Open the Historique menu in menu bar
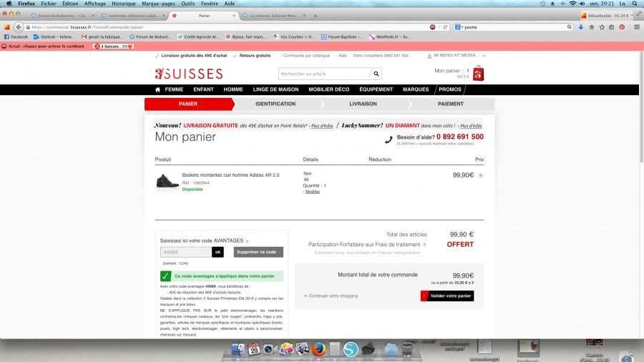Viewport: 644px width, 362px height. (x=124, y=4)
